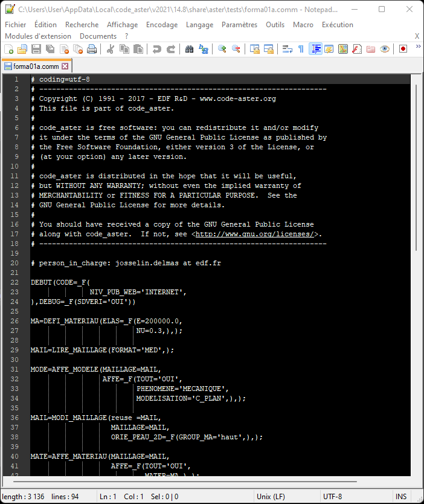Toggle word wrap in the toolbar

pyautogui.click(x=287, y=49)
